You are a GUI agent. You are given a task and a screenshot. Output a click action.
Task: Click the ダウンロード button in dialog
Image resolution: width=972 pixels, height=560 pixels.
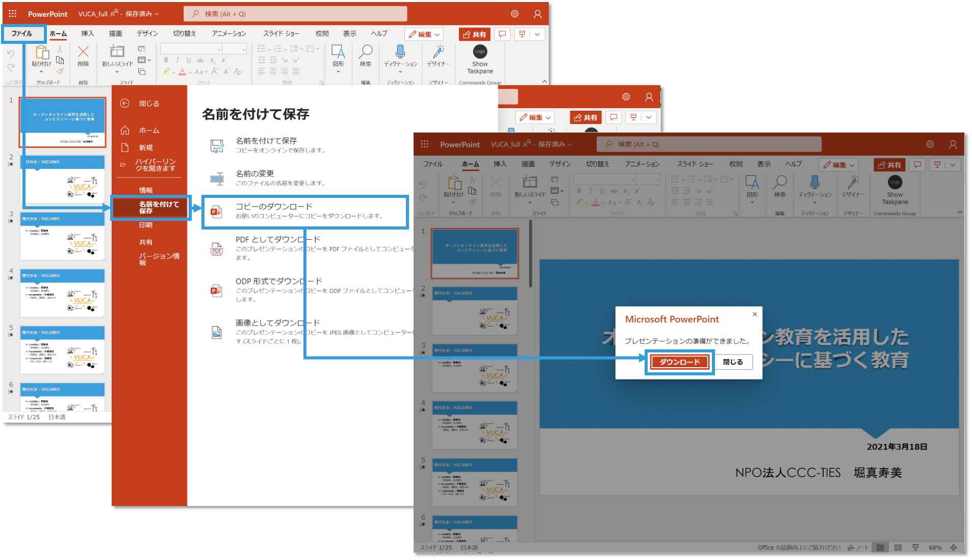pyautogui.click(x=679, y=362)
